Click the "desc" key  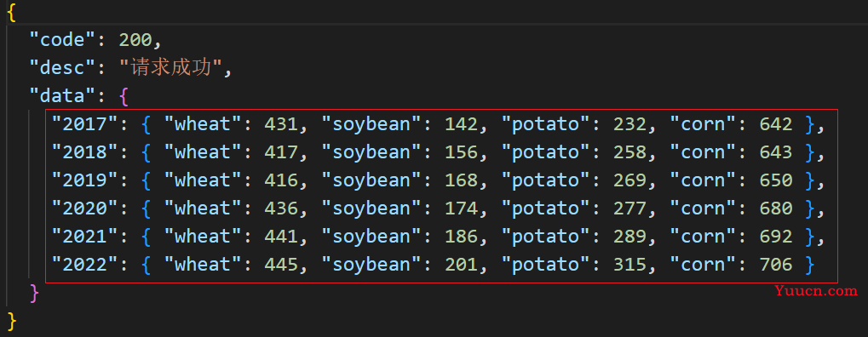coord(62,68)
